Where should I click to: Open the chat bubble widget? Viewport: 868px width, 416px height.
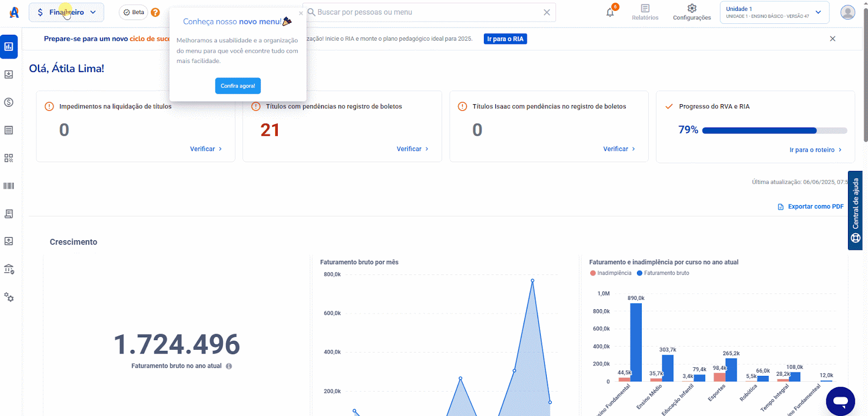[840, 401]
